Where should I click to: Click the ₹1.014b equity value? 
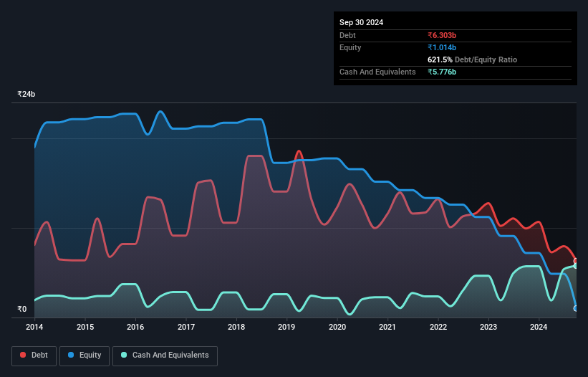point(442,47)
